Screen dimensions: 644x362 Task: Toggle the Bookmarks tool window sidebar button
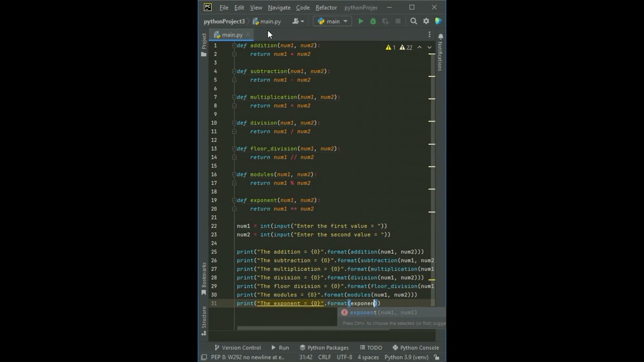pos(204,279)
